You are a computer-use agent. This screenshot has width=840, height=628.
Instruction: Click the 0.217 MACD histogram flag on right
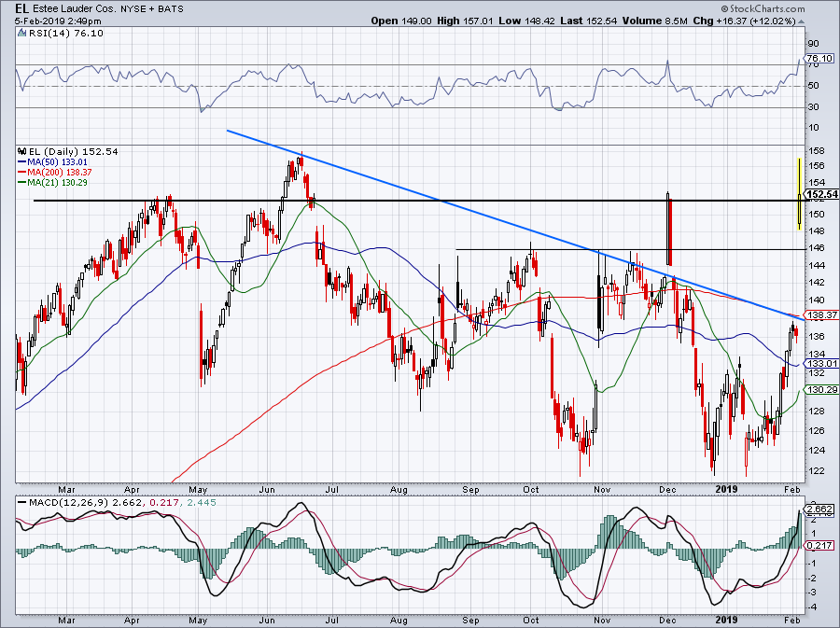(819, 546)
